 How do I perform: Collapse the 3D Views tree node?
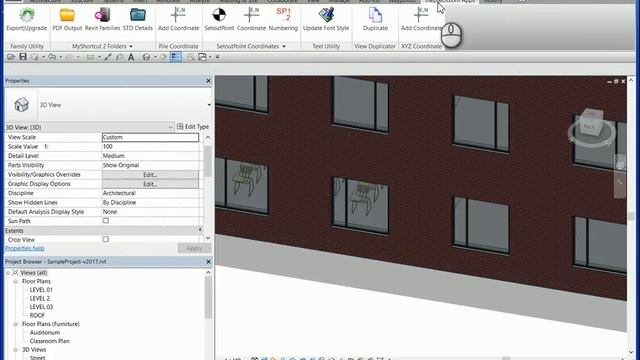(16, 350)
